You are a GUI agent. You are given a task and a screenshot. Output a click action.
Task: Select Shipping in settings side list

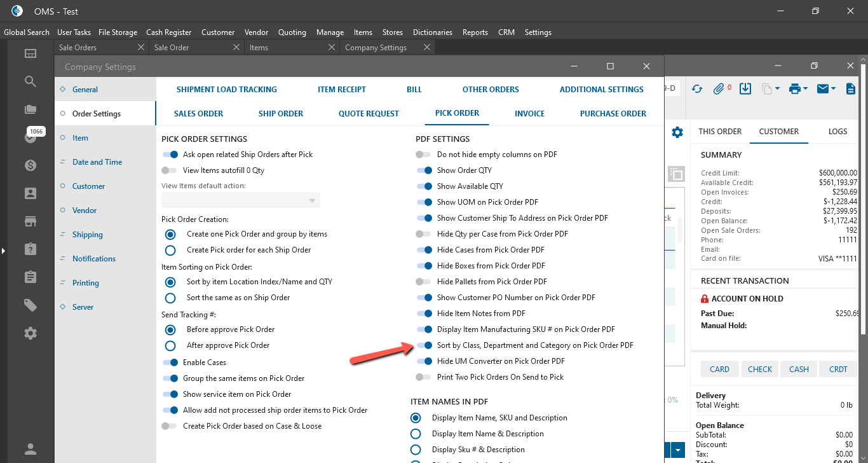[x=87, y=235]
